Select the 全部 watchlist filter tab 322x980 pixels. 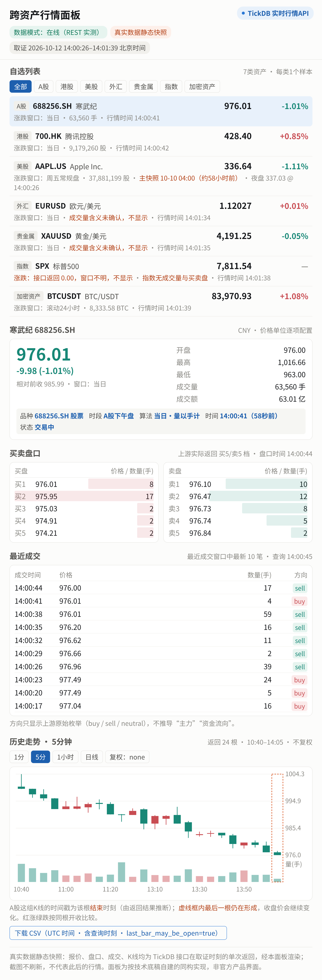pyautogui.click(x=21, y=86)
